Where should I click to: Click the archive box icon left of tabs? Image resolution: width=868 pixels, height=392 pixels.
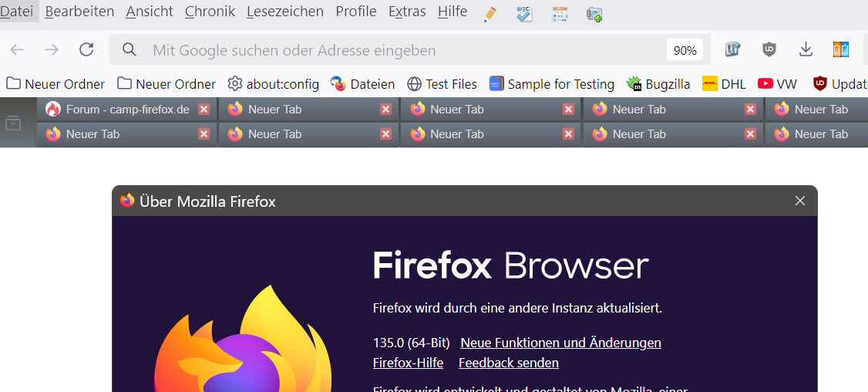[x=13, y=123]
